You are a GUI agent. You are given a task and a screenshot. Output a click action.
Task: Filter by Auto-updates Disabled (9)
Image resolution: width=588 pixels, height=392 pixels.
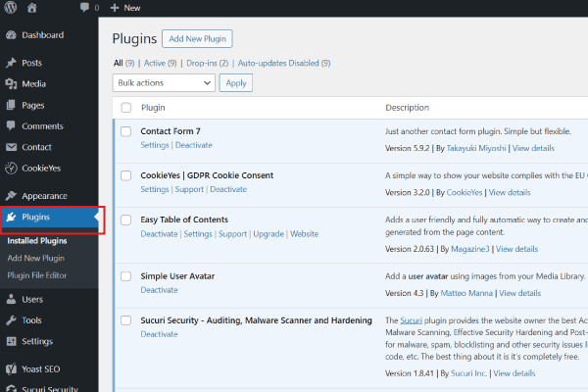click(x=284, y=63)
